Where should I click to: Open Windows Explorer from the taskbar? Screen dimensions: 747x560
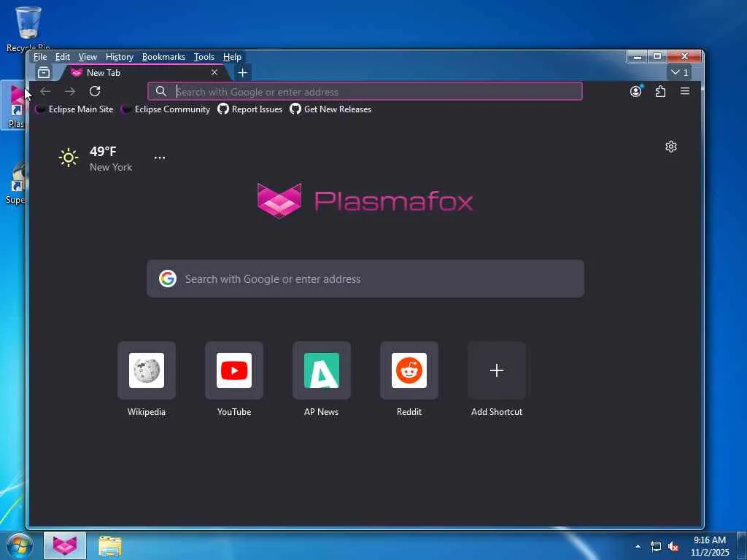[110, 545]
